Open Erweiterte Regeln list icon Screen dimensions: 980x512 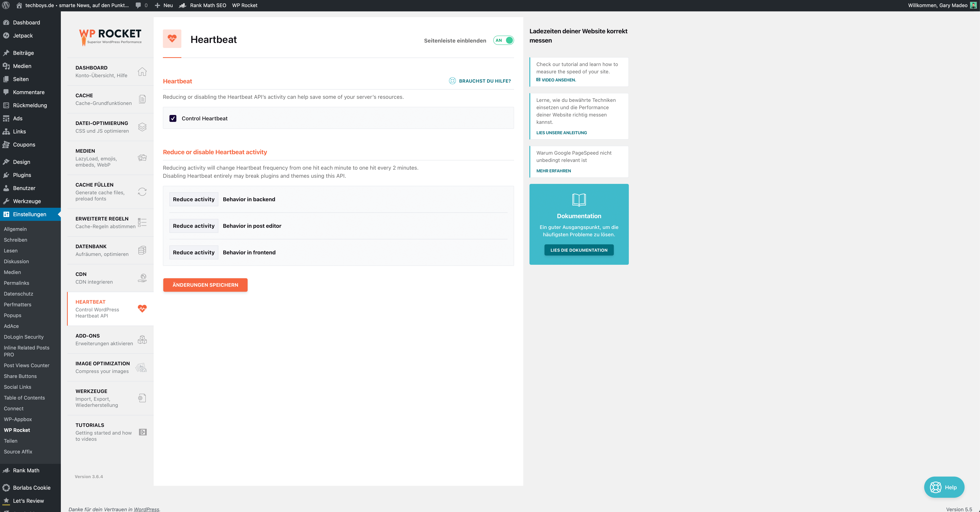[x=142, y=223]
